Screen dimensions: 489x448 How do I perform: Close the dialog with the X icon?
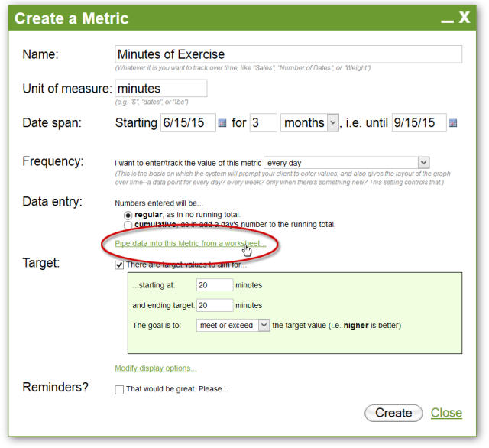tap(465, 17)
